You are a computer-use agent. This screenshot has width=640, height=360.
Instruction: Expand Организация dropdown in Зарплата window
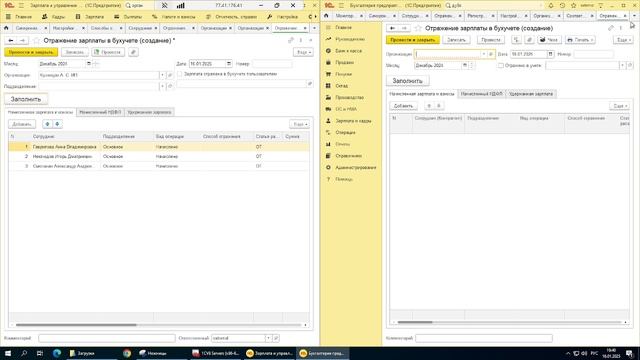click(x=162, y=75)
